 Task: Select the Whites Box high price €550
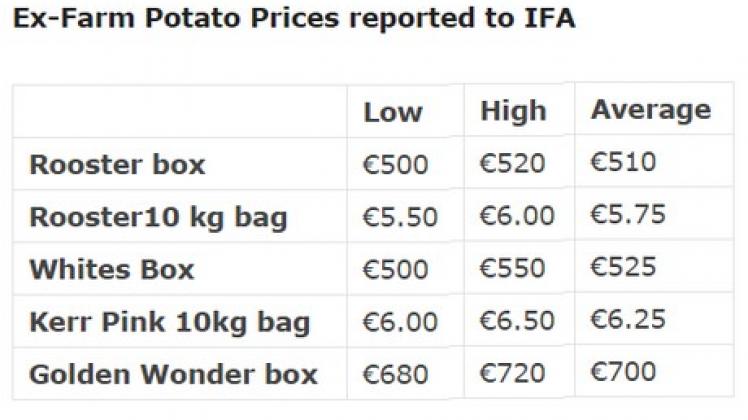(x=512, y=268)
